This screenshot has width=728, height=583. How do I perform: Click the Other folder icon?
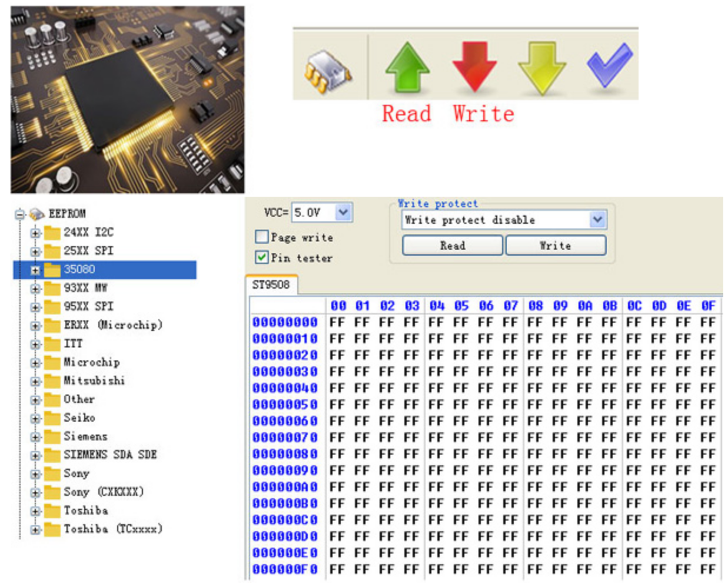(52, 399)
